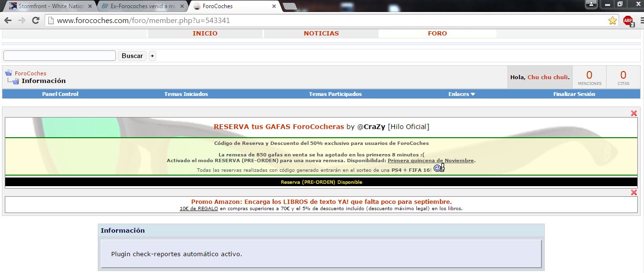Open the Promo Amazon LIBROS link
The height and width of the screenshot is (273, 644).
pyautogui.click(x=321, y=202)
